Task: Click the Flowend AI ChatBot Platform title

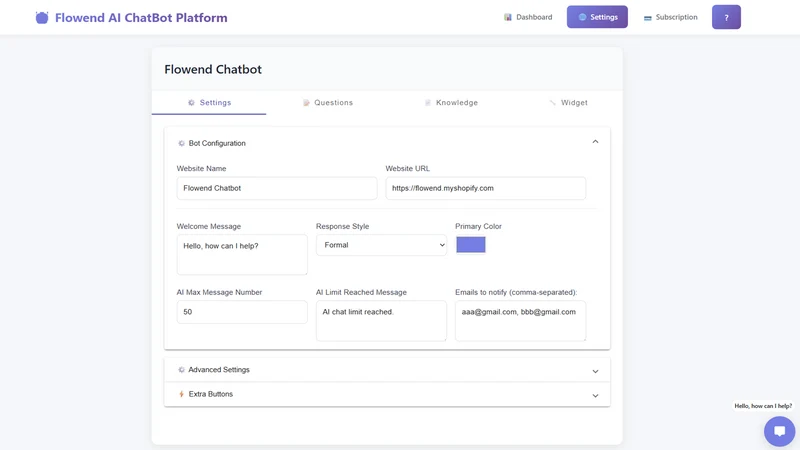Action: pyautogui.click(x=141, y=18)
